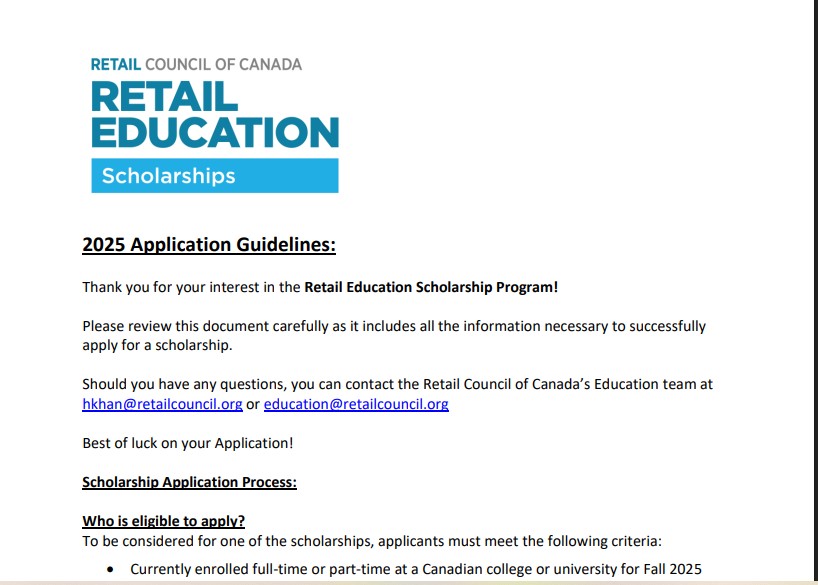The width and height of the screenshot is (818, 585).
Task: Click the 'Thank you for your interest' text
Action: pos(190,287)
